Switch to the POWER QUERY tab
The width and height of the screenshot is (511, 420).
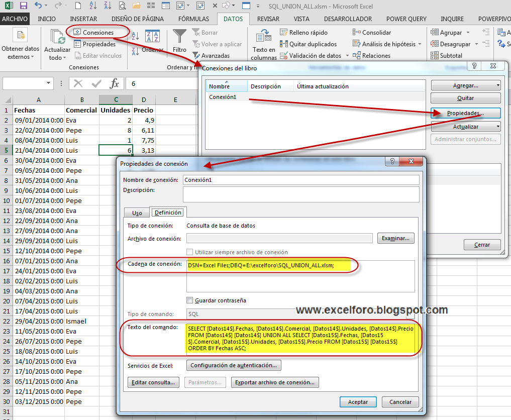tap(406, 19)
